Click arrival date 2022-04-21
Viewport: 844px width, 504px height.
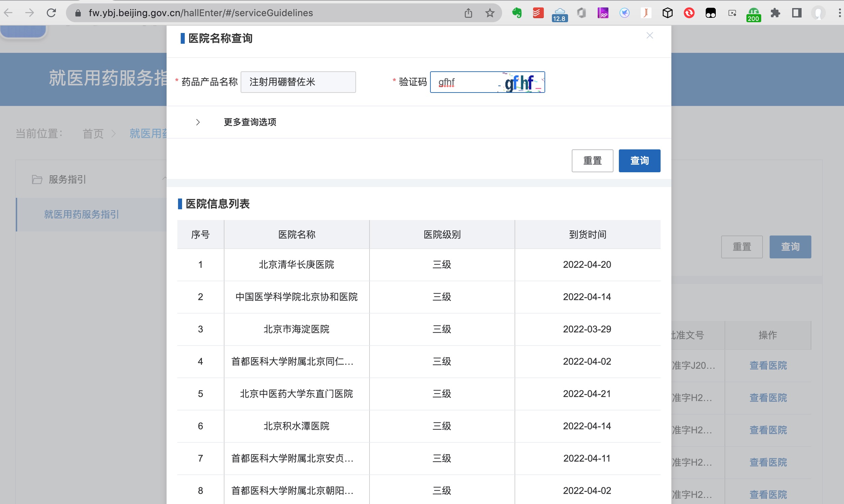(x=587, y=394)
